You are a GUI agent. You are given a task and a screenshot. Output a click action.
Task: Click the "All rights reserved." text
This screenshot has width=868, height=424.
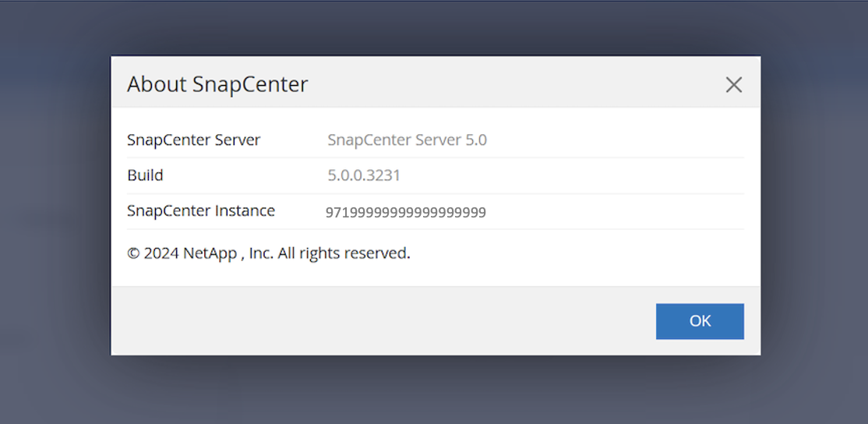tap(344, 253)
